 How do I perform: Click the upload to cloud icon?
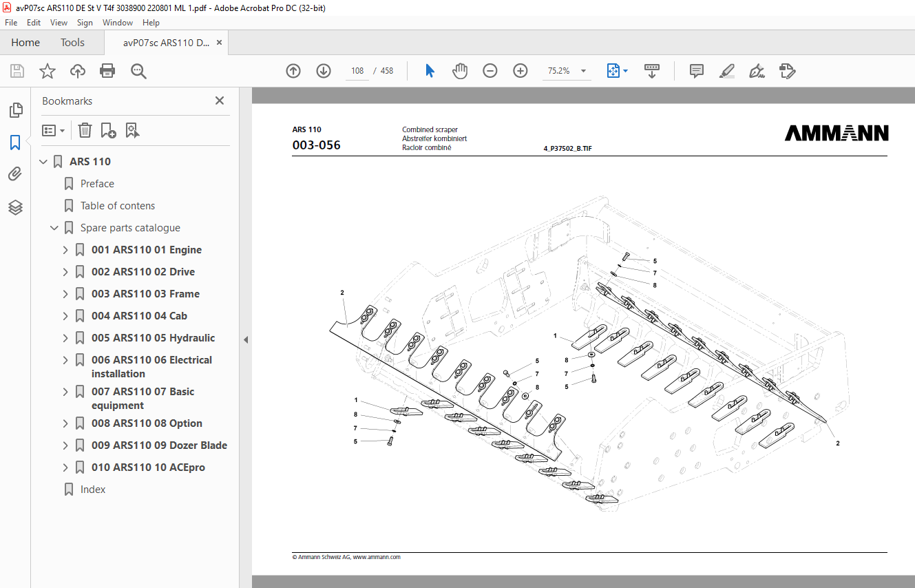click(77, 71)
